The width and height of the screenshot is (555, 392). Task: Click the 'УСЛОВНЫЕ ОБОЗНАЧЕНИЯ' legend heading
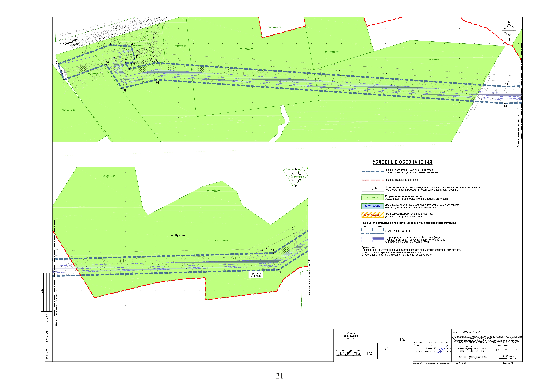402,162
